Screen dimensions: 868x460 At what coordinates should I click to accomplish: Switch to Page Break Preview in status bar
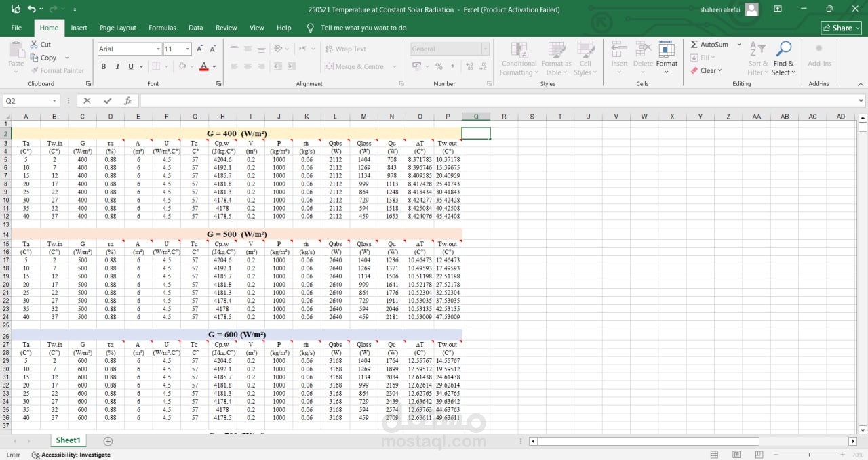coord(759,455)
